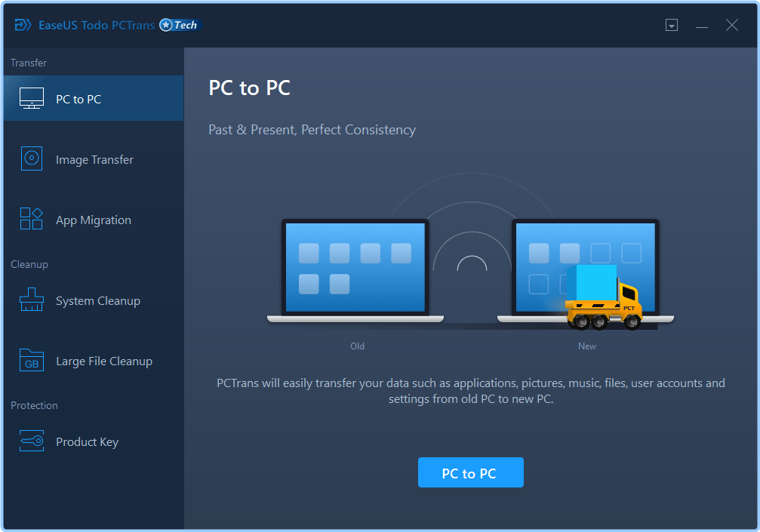Image resolution: width=760 pixels, height=532 pixels.
Task: Close the PCTrans window
Action: [732, 25]
